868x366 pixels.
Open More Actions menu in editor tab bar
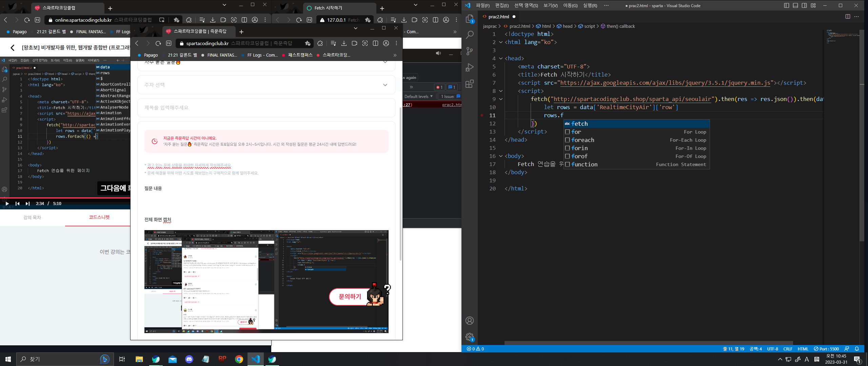(856, 16)
